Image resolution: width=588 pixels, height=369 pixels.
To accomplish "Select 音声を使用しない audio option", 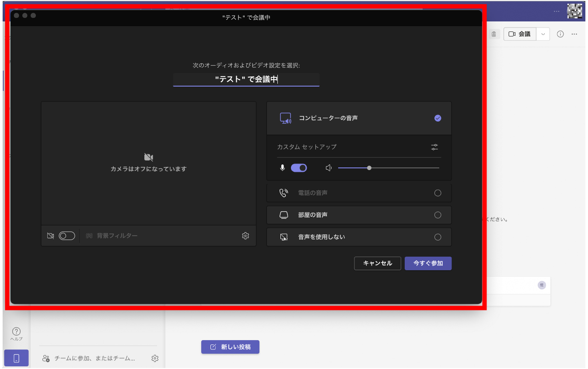I will coord(437,237).
